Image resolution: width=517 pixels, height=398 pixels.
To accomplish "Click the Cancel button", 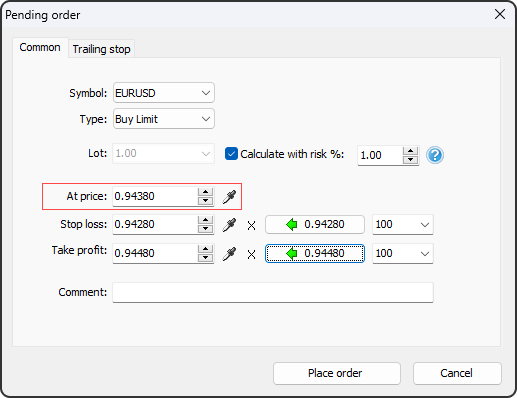I will (x=457, y=373).
